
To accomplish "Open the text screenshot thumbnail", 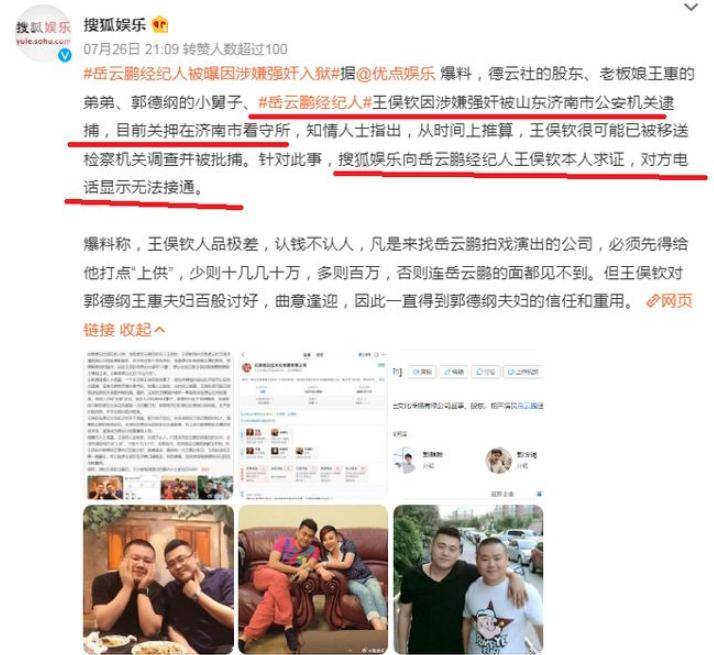I will 158,425.
